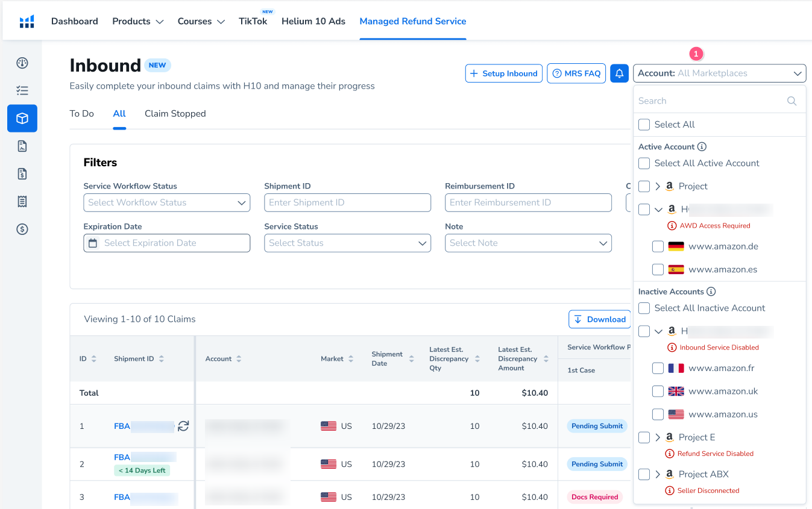The width and height of the screenshot is (812, 509).
Task: Tick the www.amazon.fr checkbox
Action: 658,369
